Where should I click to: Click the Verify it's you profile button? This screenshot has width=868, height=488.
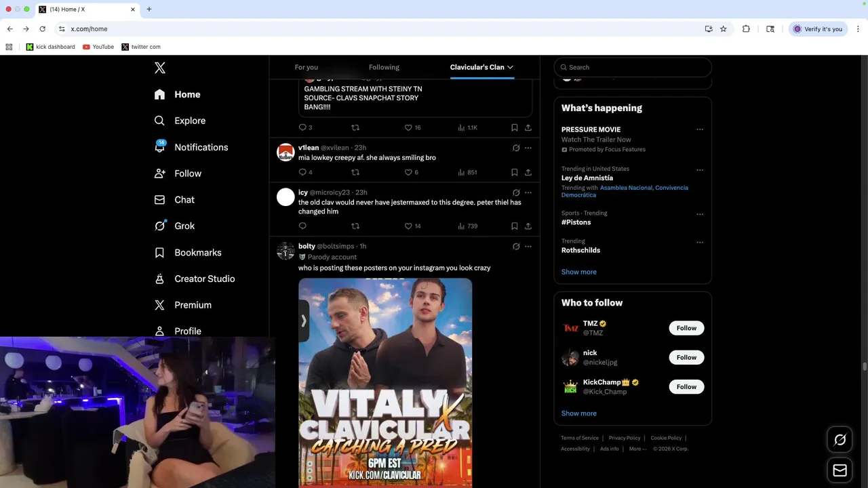818,29
